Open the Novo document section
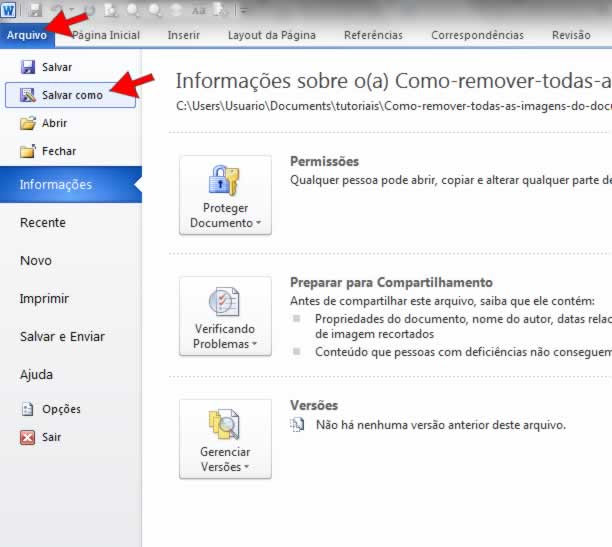 [x=36, y=260]
